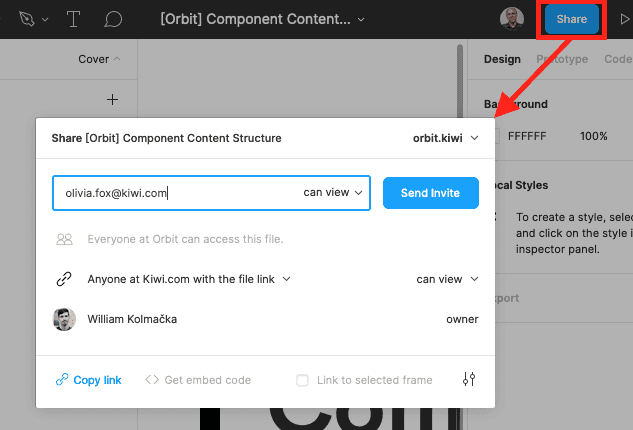
Task: Expand the orbit.kiwi team dropdown
Action: pyautogui.click(x=446, y=138)
